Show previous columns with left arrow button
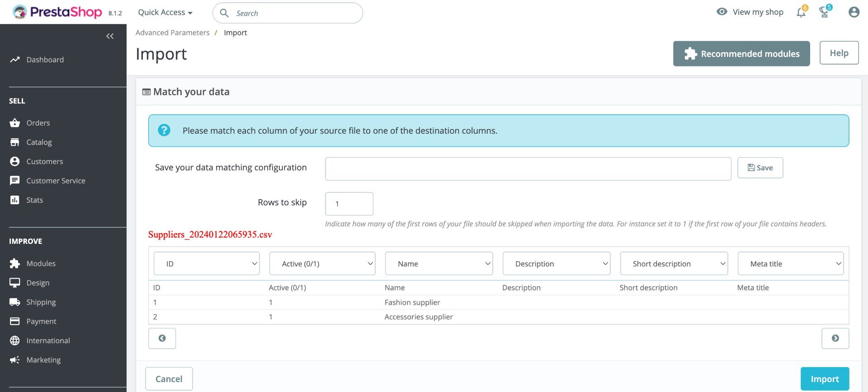Screen dimensions: 868x392 click(x=162, y=338)
